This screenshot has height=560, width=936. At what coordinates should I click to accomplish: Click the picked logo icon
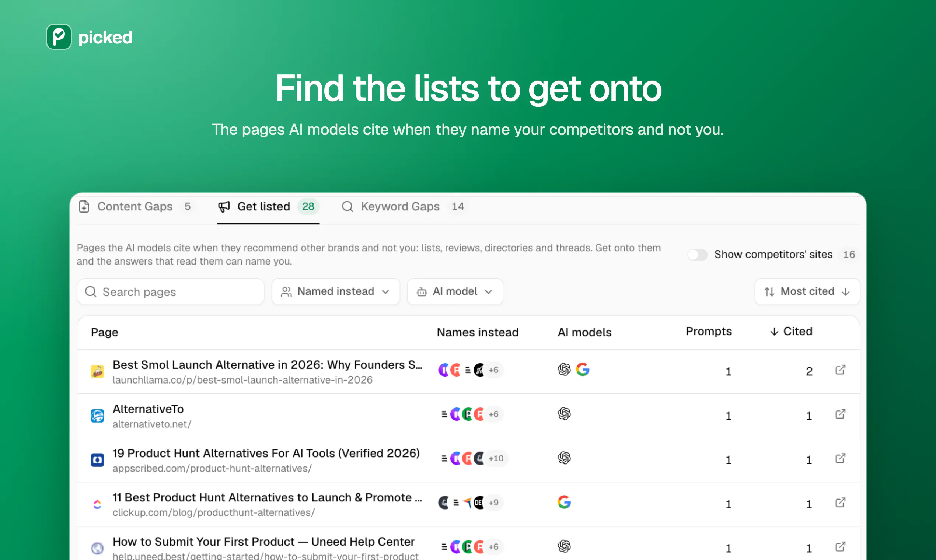[59, 37]
